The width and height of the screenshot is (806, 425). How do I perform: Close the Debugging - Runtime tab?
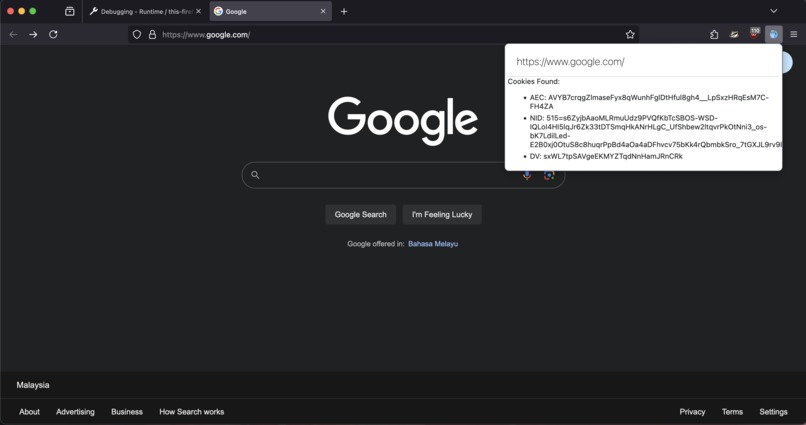tap(198, 11)
